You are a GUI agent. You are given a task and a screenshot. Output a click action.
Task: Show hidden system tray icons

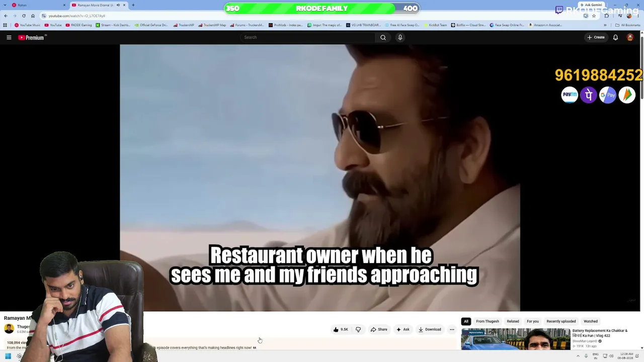pos(578,356)
